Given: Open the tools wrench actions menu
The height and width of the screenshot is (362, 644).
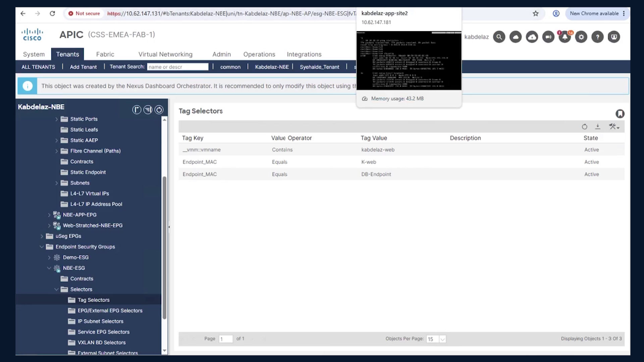Looking at the screenshot, I should click(x=614, y=127).
